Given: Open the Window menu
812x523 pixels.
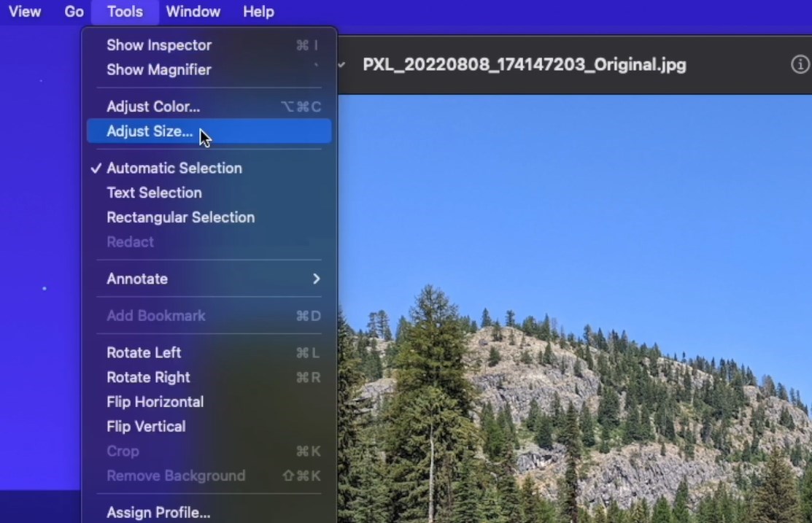Looking at the screenshot, I should (193, 12).
